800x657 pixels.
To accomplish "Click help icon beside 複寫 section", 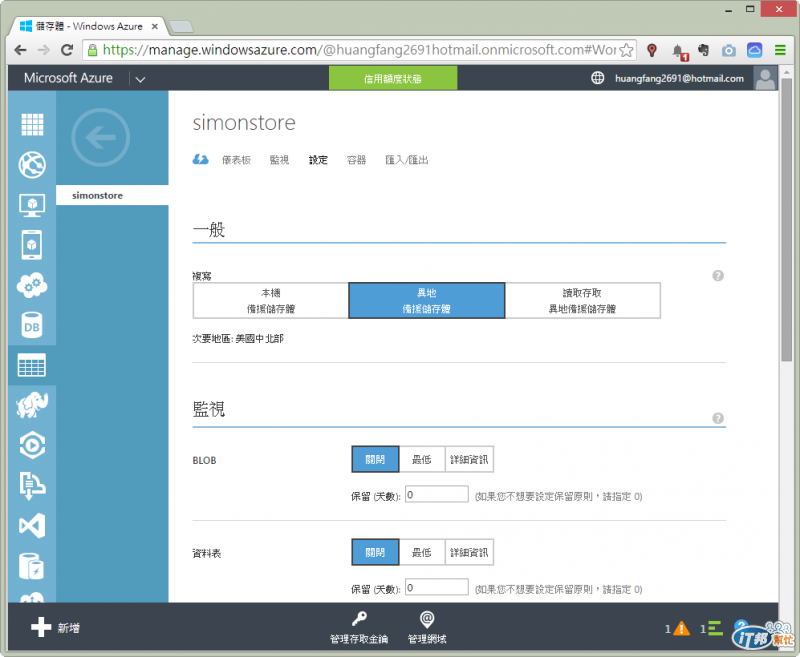I will [x=718, y=275].
